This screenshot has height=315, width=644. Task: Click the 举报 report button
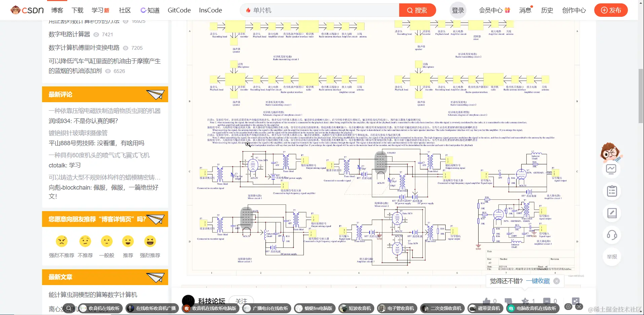coord(612,257)
